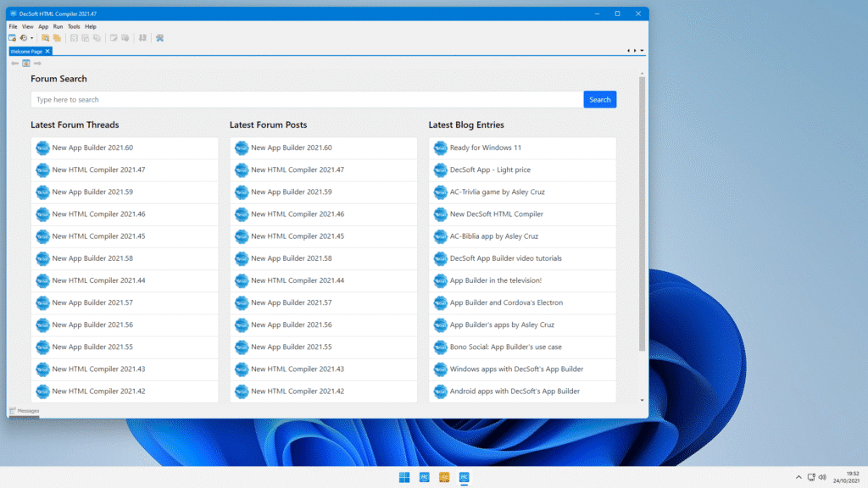The height and width of the screenshot is (488, 868).
Task: Click the left tab scroll arrow near top right
Action: [x=628, y=50]
